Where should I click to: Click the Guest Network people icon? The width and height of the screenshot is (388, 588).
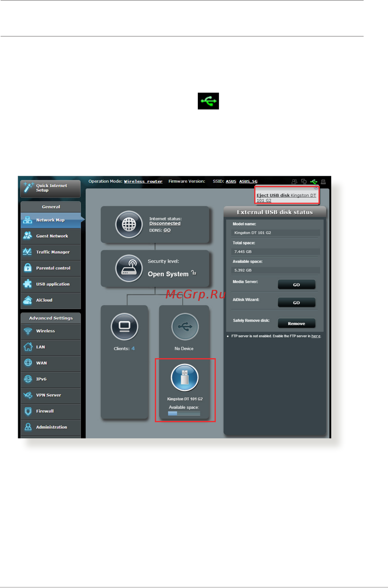28,236
